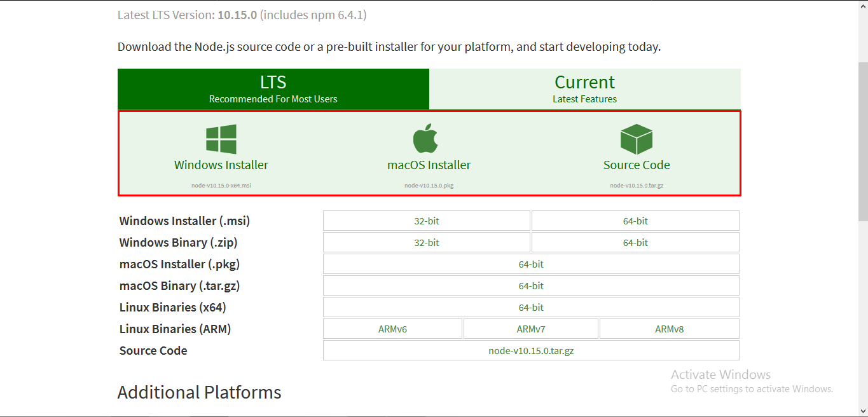868x417 pixels.
Task: Switch to the Current tab
Action: 584,88
